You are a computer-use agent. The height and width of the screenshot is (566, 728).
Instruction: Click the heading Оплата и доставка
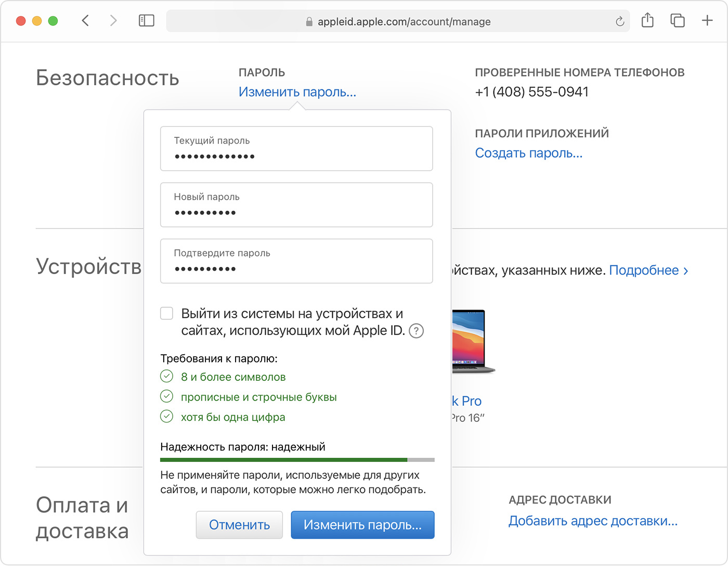click(82, 518)
